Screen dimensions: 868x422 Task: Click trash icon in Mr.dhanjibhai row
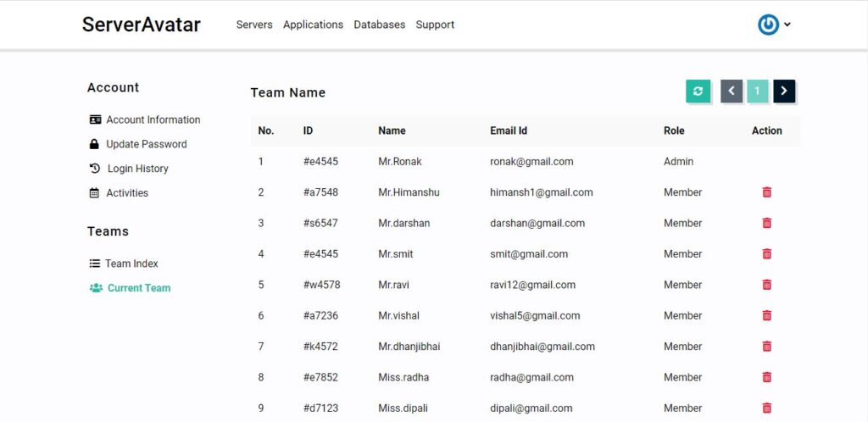tap(766, 347)
